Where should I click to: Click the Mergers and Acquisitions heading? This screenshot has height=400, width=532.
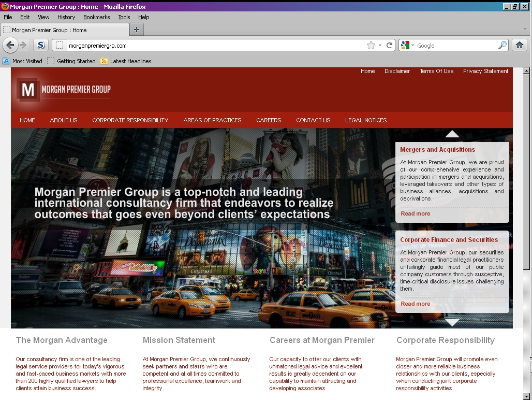437,150
